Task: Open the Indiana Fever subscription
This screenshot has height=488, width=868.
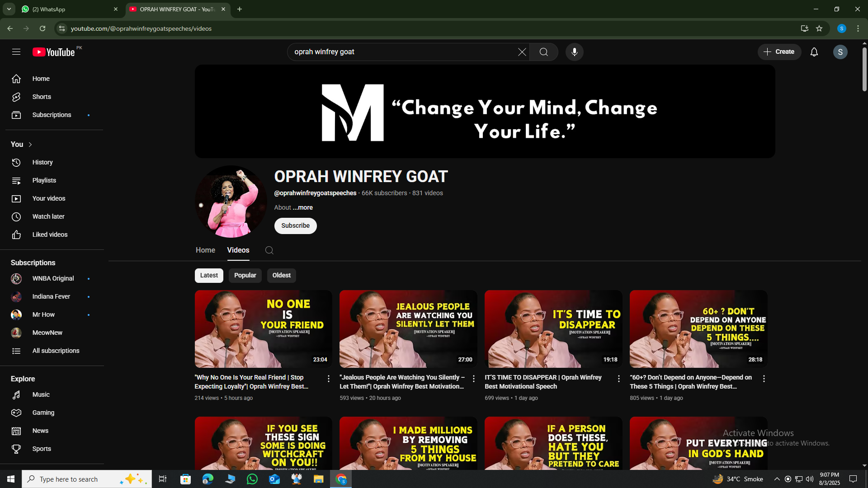Action: click(51, 297)
